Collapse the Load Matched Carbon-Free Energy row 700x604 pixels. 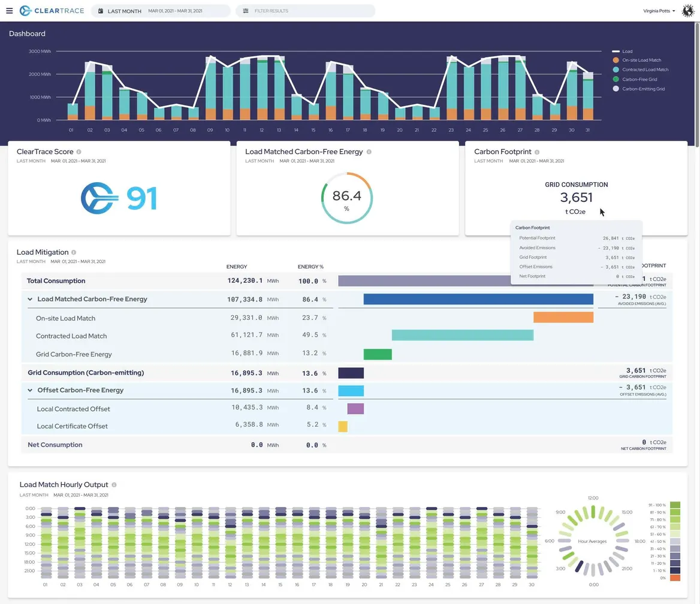(x=30, y=299)
